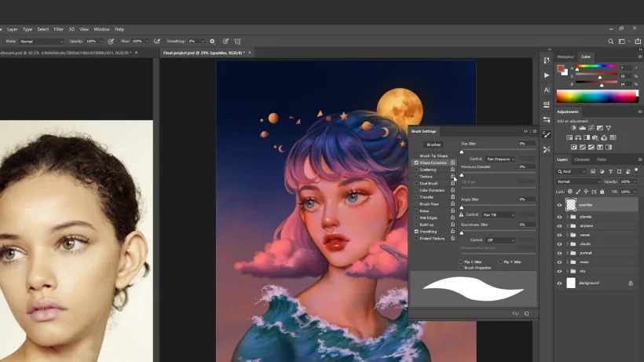Screen dimensions: 644x362
Task: Open the Actions panel play icon
Action: [x=547, y=75]
